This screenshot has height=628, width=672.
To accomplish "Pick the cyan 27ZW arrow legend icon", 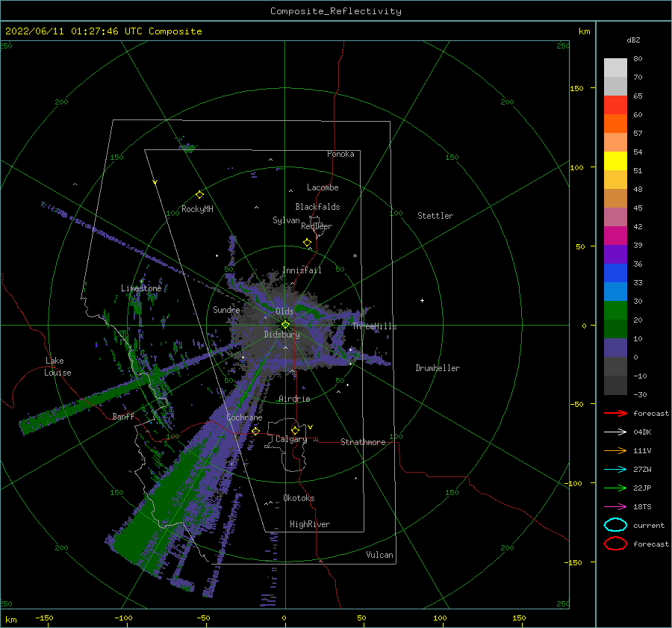I will [x=615, y=470].
